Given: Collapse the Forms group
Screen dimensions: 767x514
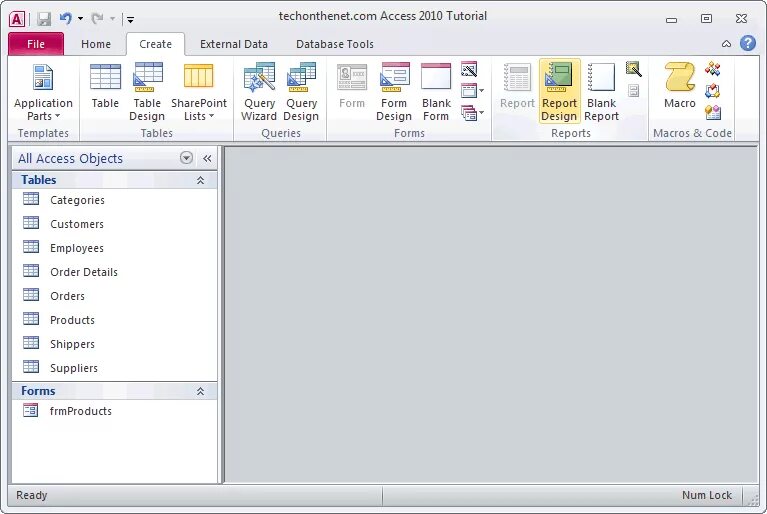Looking at the screenshot, I should click(x=200, y=391).
